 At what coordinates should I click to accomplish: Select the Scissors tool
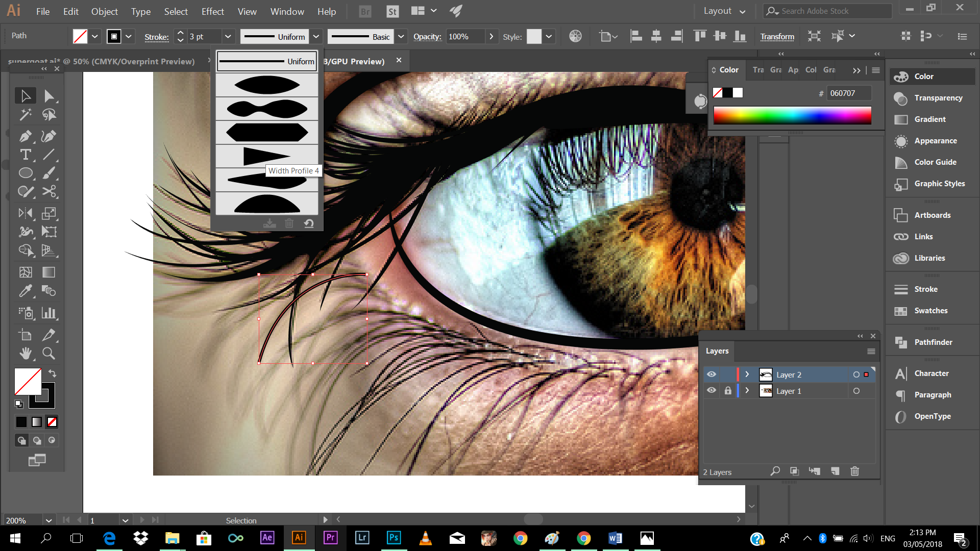click(x=49, y=191)
